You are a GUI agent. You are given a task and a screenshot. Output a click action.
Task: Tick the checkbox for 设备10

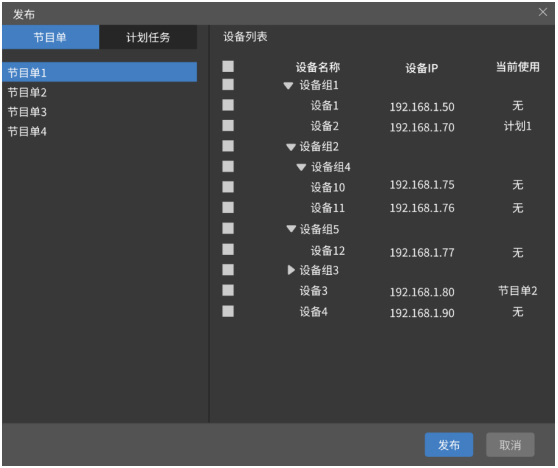click(x=228, y=187)
